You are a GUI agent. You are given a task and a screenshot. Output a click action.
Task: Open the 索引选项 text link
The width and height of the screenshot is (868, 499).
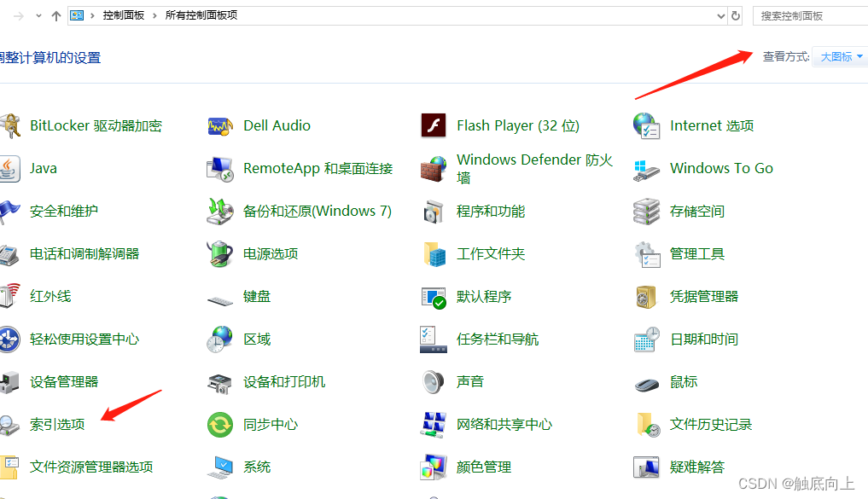[57, 425]
